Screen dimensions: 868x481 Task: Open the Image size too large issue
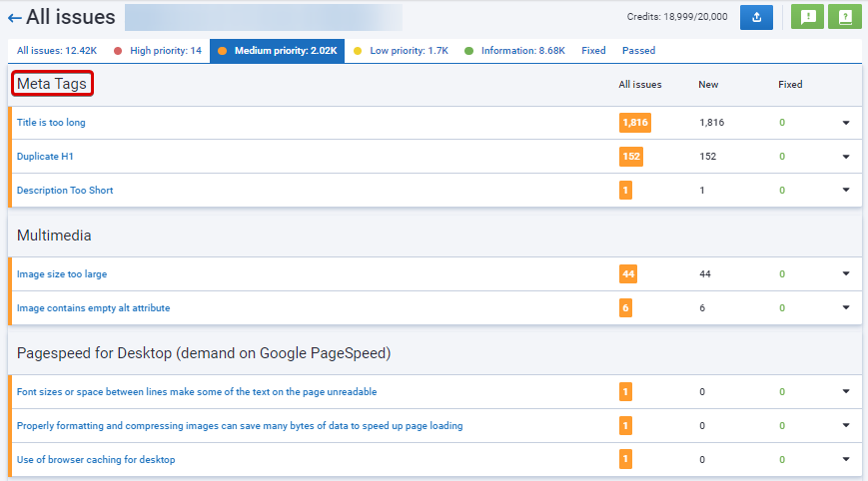click(x=62, y=274)
